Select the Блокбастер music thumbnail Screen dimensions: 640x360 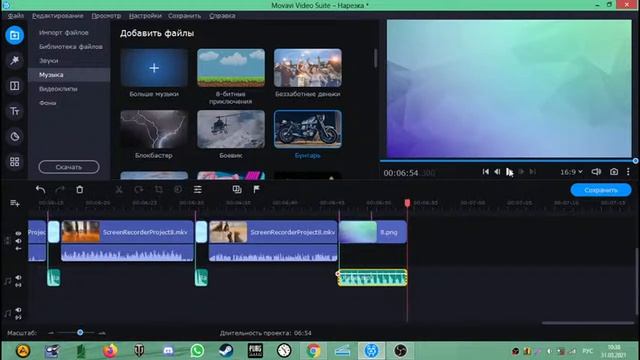coord(154,129)
